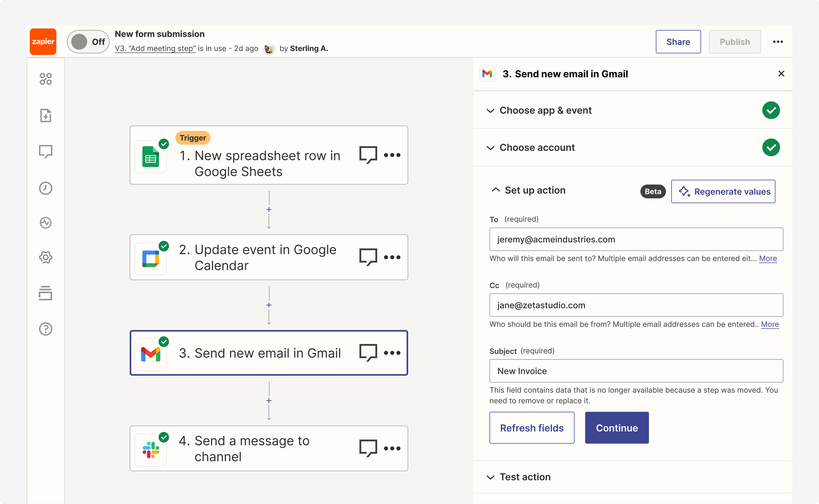
Task: Open the history clock icon in sidebar
Action: (x=46, y=188)
